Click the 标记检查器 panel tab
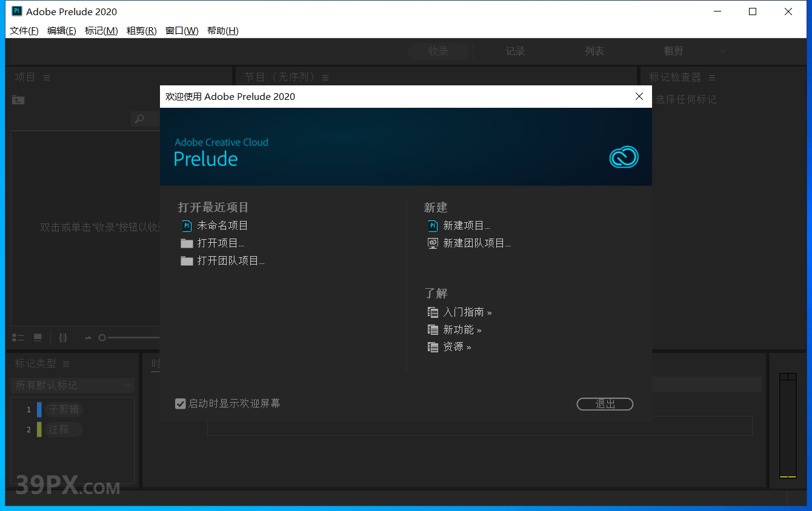This screenshot has height=511, width=812. pos(675,77)
